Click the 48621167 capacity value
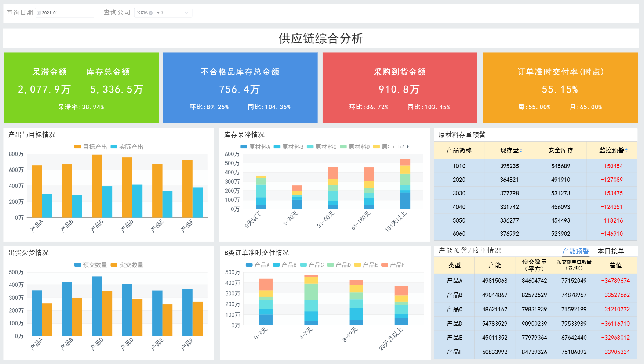 click(495, 309)
